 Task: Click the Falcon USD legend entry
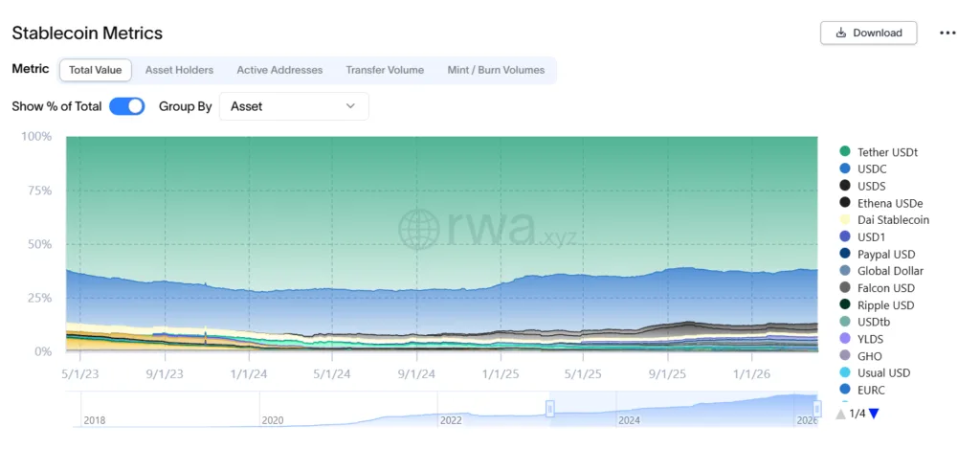(x=877, y=288)
